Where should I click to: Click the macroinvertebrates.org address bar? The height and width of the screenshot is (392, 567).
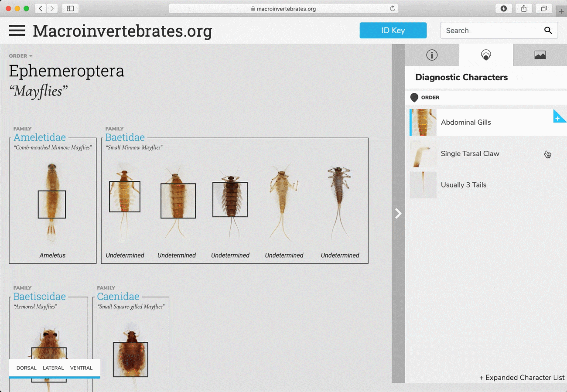pos(283,8)
